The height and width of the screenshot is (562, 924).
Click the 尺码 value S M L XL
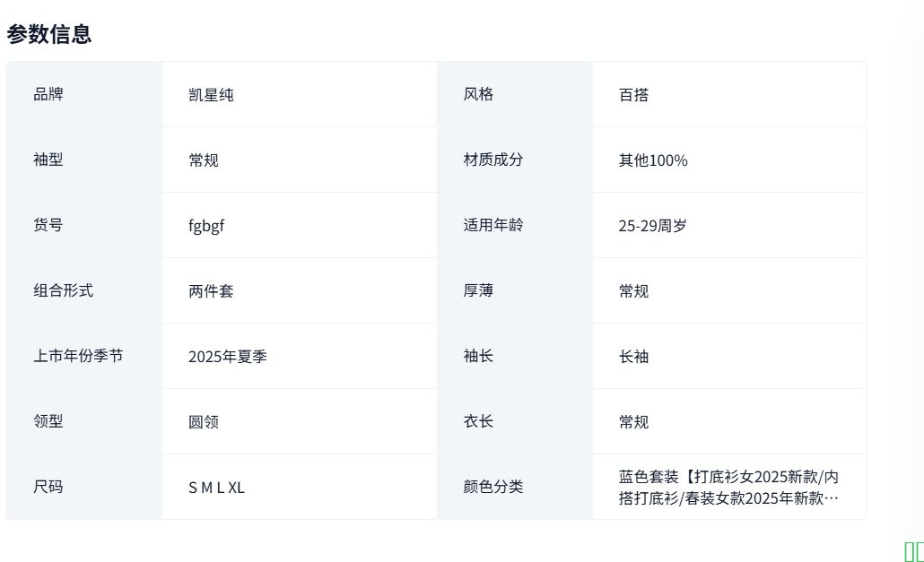(x=216, y=488)
